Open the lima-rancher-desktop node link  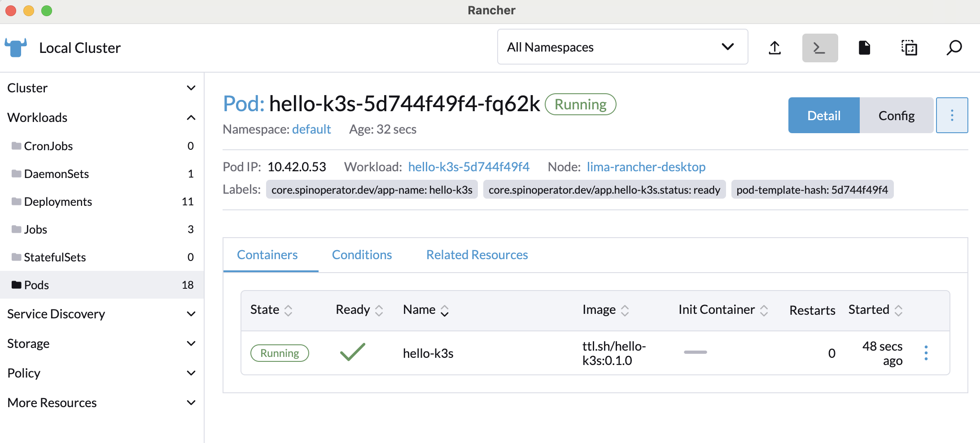pos(646,167)
